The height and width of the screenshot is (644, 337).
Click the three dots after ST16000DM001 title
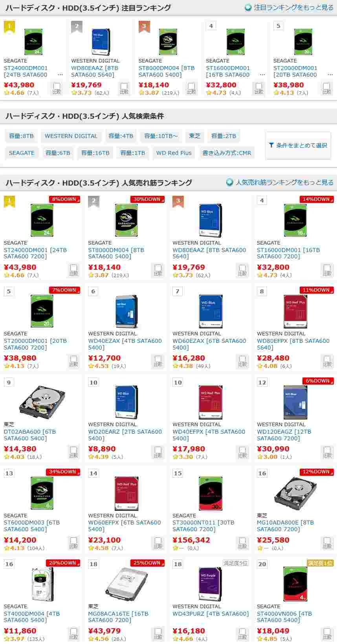pos(262,75)
